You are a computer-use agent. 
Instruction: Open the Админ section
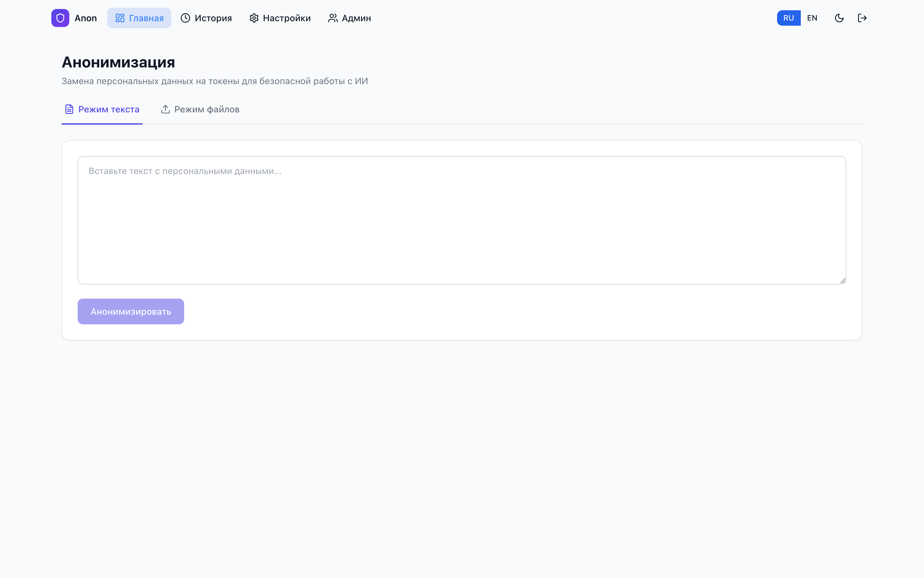pos(349,18)
